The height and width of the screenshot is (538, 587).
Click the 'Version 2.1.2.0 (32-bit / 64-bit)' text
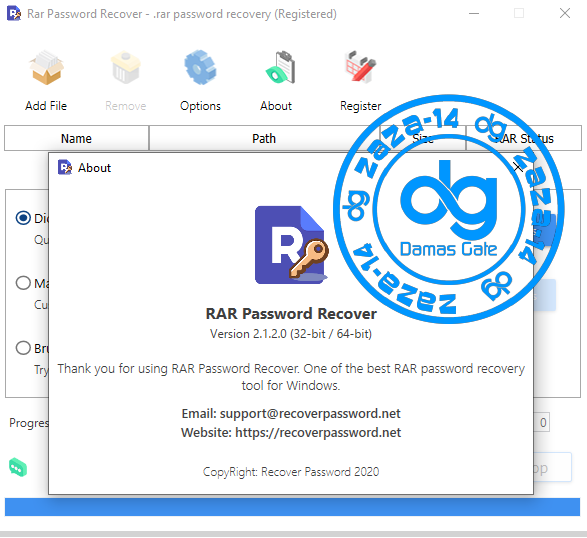click(x=291, y=334)
